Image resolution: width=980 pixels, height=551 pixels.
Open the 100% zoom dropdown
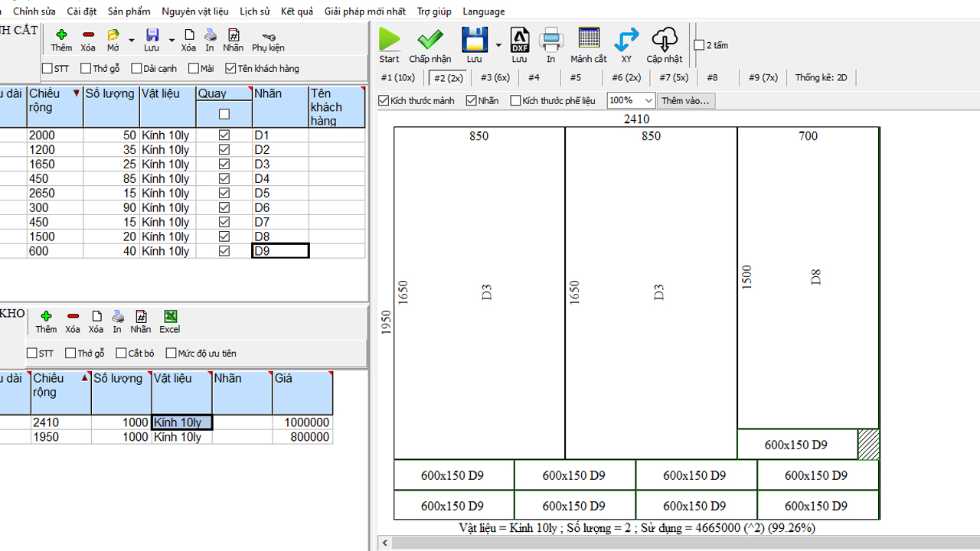point(648,101)
